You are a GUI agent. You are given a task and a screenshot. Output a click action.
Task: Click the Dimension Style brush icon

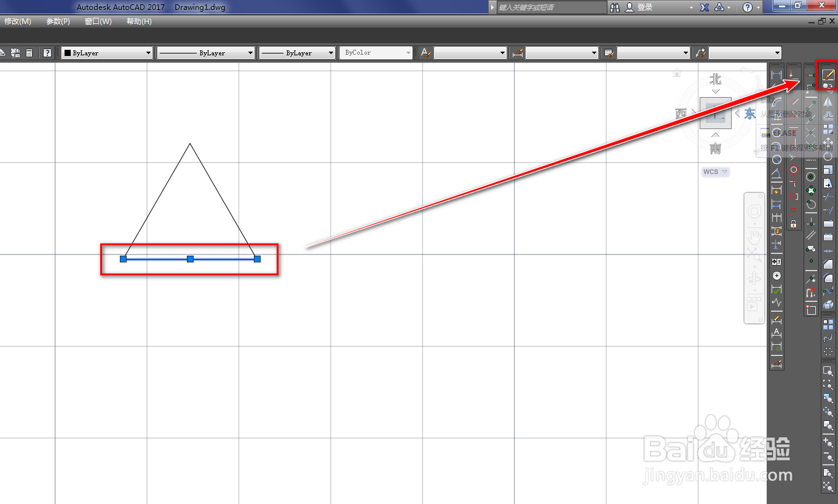click(x=777, y=364)
